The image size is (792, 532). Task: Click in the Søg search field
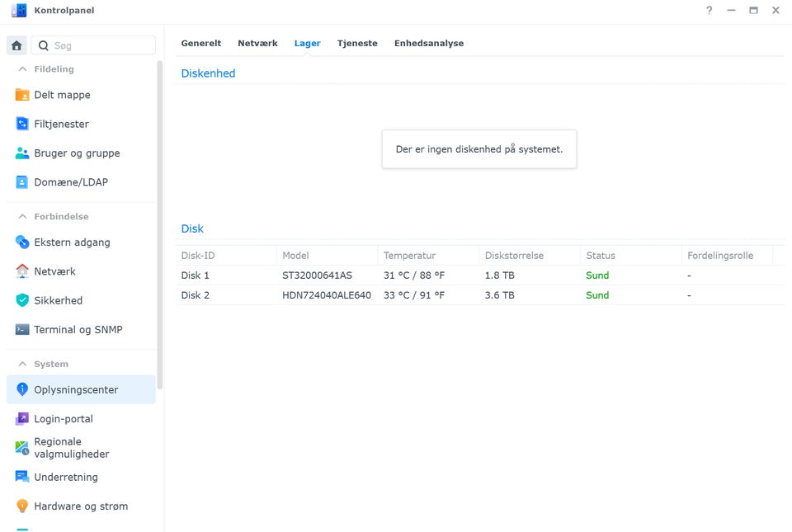[101, 45]
